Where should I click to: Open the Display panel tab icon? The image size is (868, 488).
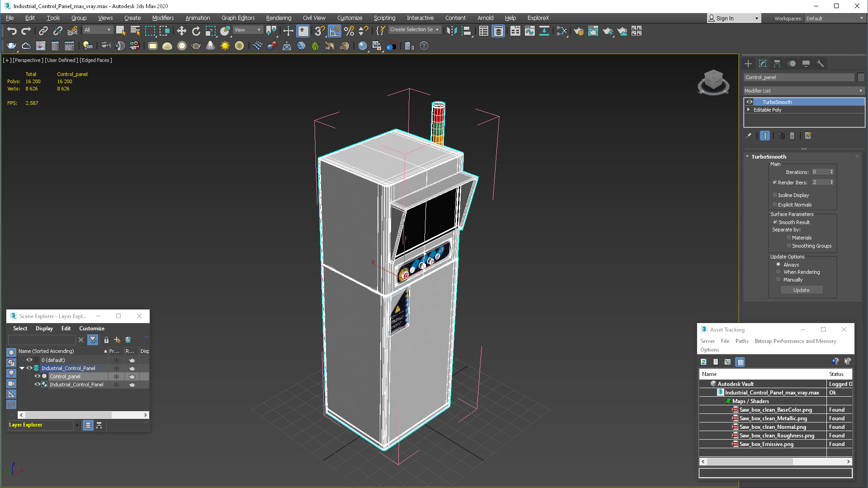coord(806,63)
